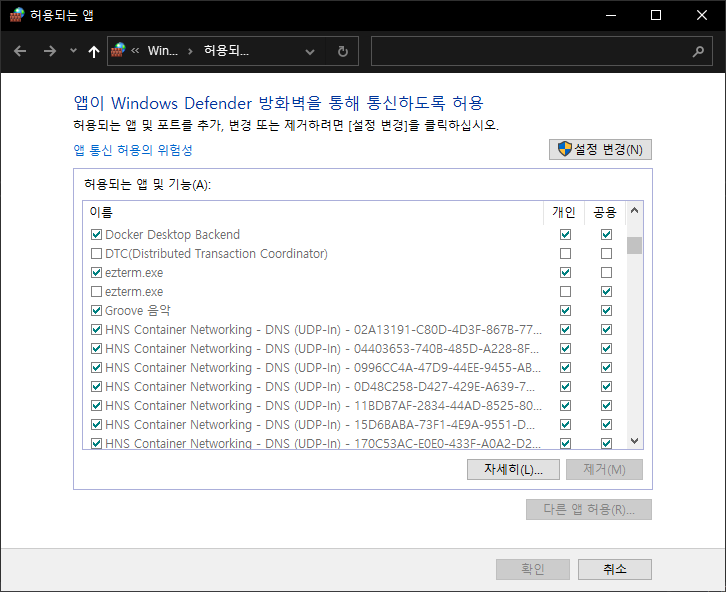Maximize the 허용되는 앱 window
Viewport: 726px width, 592px height.
coord(656,15)
